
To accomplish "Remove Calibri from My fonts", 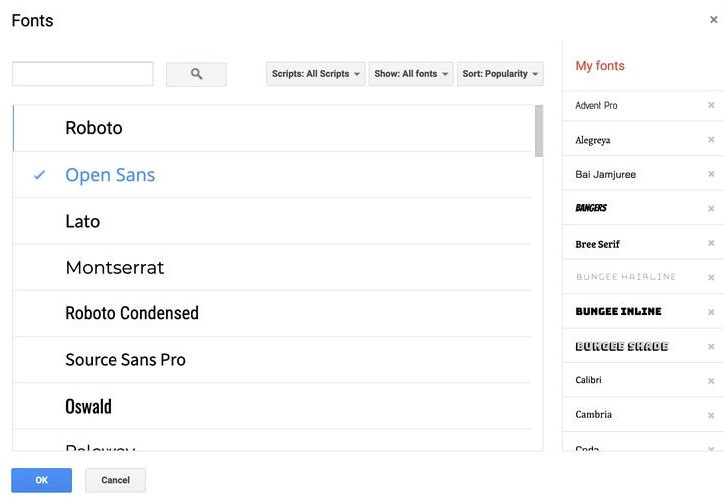I will tap(711, 381).
